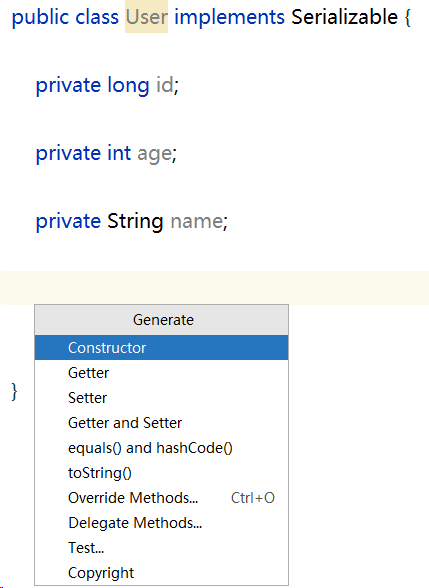The image size is (429, 588).
Task: Click the name field identifier
Action: pyautogui.click(x=197, y=221)
